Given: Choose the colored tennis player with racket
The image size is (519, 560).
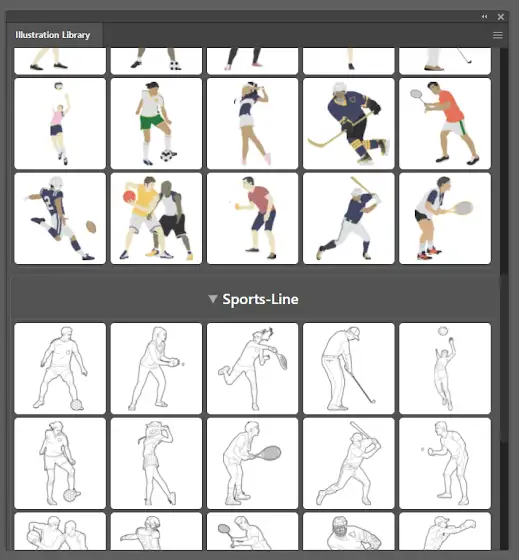Looking at the screenshot, I should [x=445, y=219].
